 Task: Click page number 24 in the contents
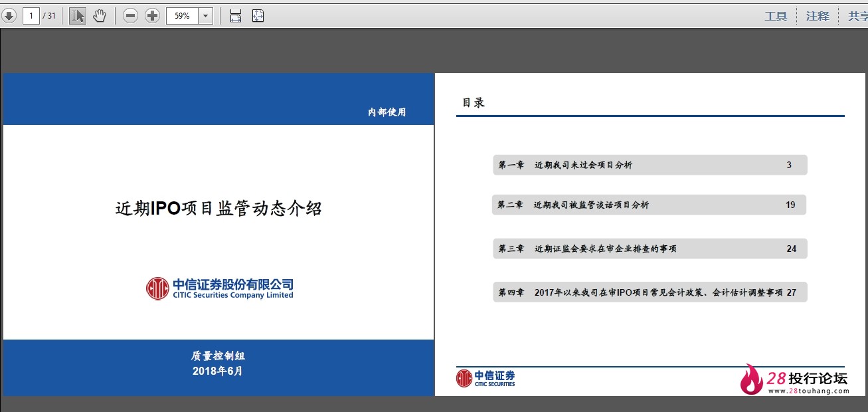click(791, 249)
